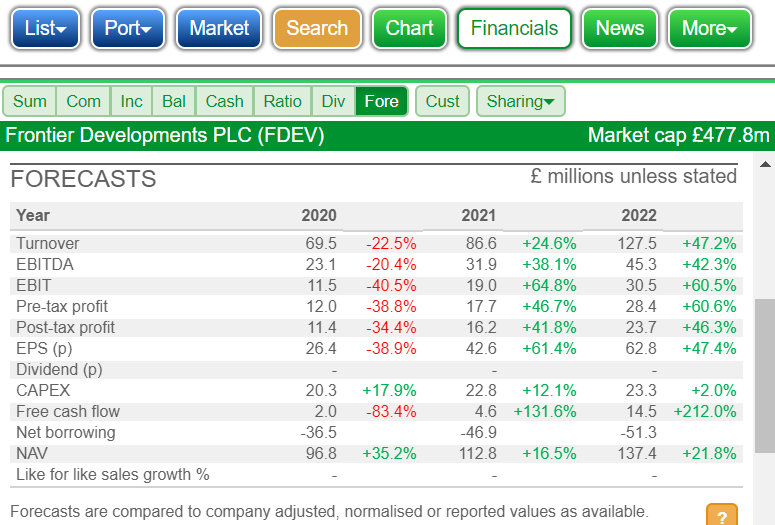Click the orange question mark help icon
This screenshot has height=525, width=775.
[x=722, y=516]
